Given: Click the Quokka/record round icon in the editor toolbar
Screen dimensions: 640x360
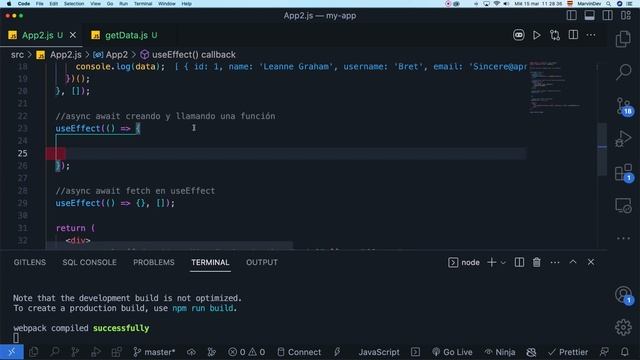Looking at the screenshot, I should click(518, 35).
